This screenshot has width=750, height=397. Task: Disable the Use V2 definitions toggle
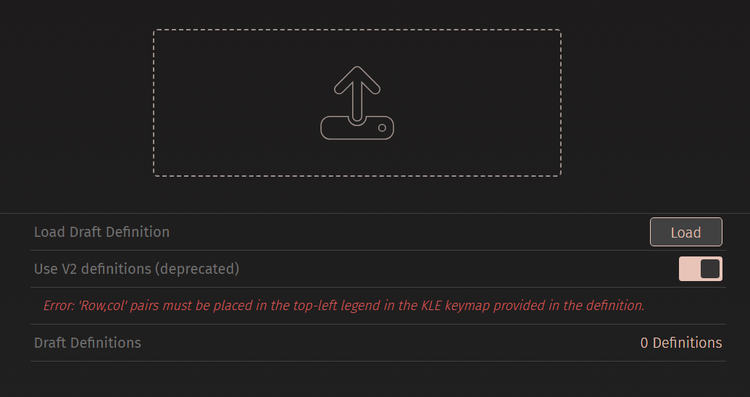tap(700, 269)
